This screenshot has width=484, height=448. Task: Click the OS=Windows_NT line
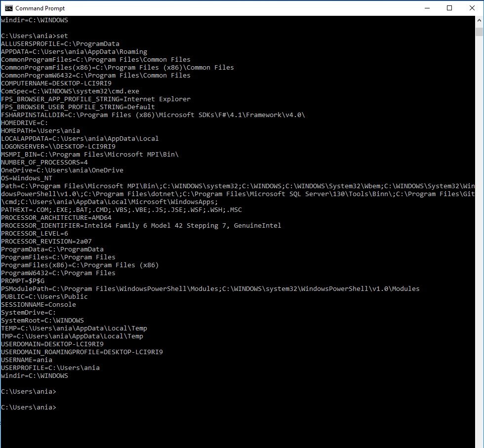point(27,178)
